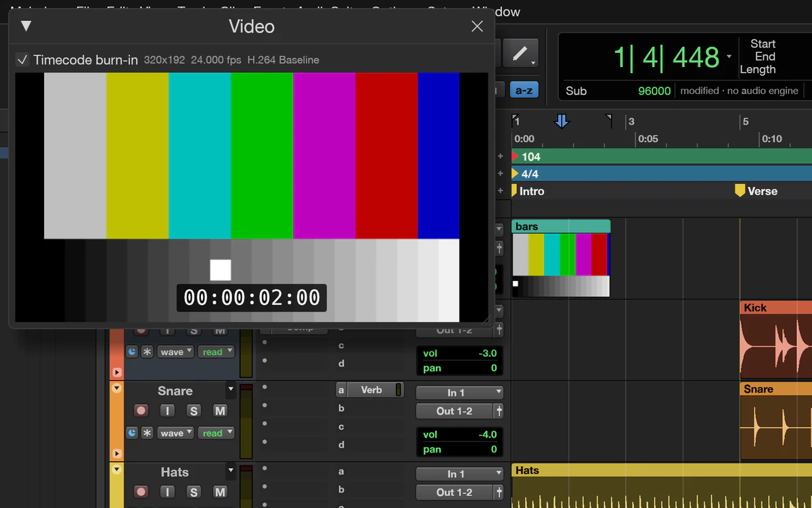Click the 00:00:02:00 timecode overlay
Viewport: 812px width, 508px height.
252,298
